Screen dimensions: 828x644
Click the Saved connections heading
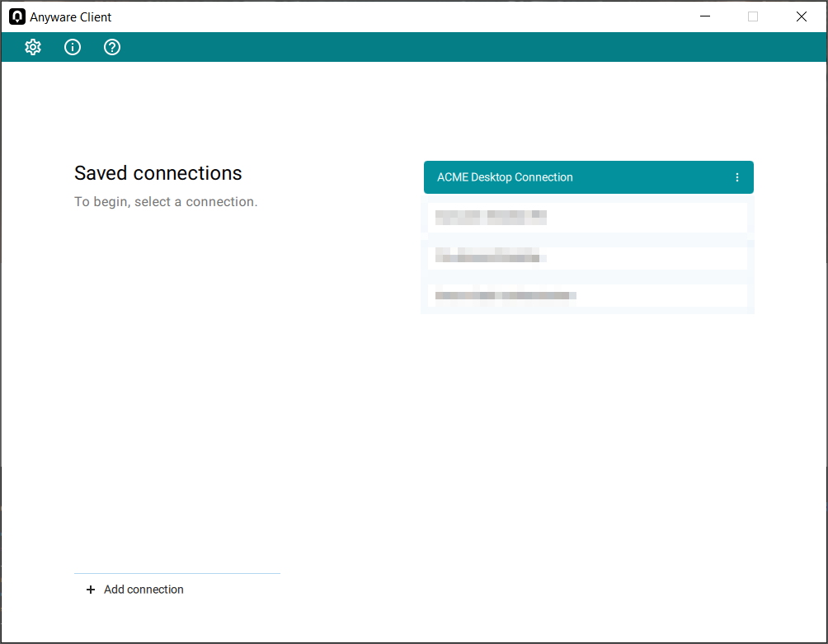click(x=158, y=173)
